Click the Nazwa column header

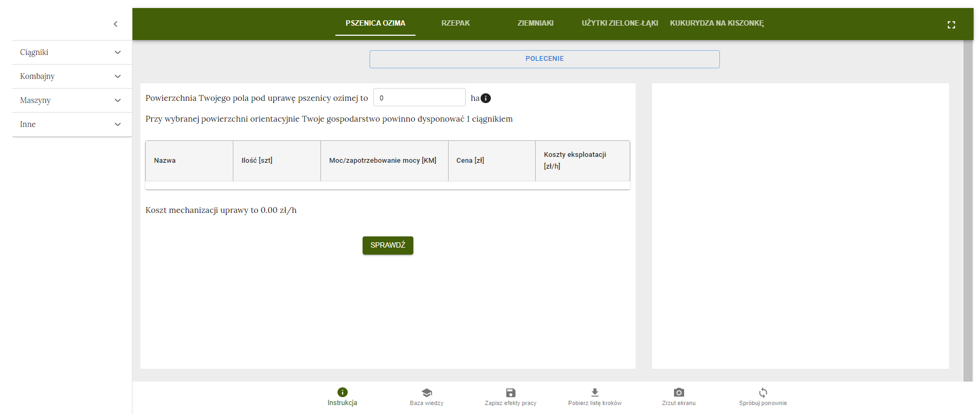click(x=190, y=161)
